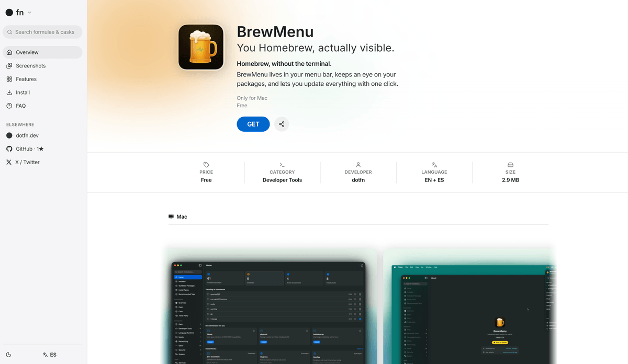
Task: Click the Language translate icon
Action: 434,164
